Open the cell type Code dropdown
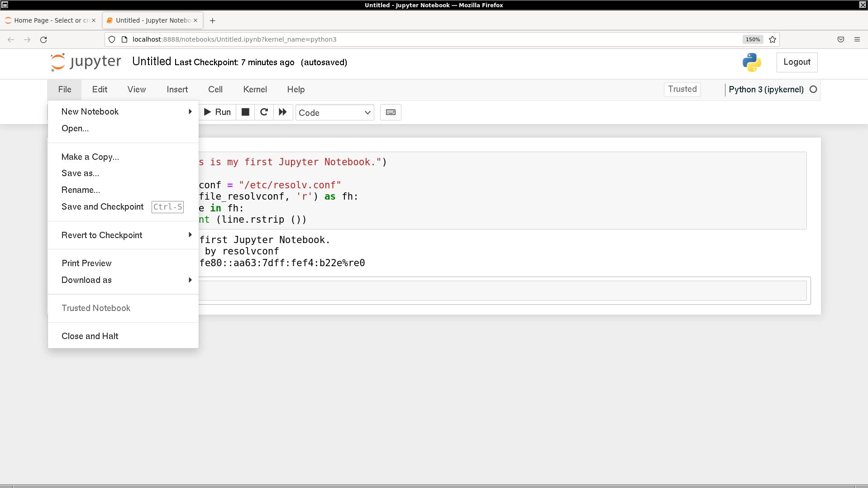Viewport: 868px width, 488px height. click(x=334, y=113)
